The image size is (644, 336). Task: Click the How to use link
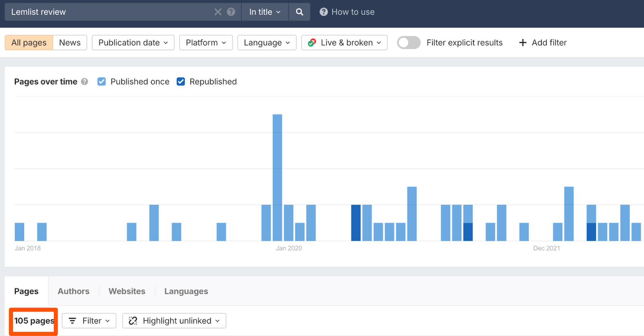tap(353, 12)
